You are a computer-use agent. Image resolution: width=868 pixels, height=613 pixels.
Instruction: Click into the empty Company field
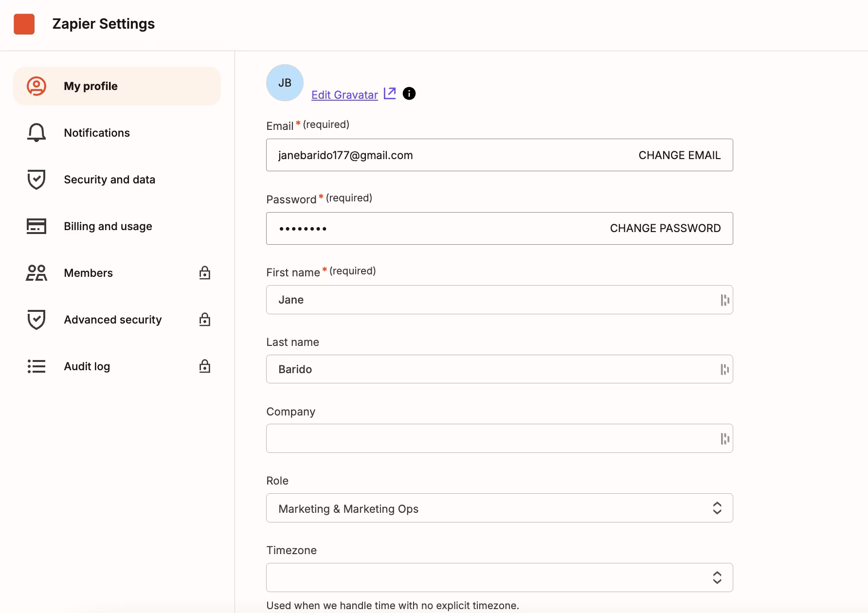pos(500,438)
